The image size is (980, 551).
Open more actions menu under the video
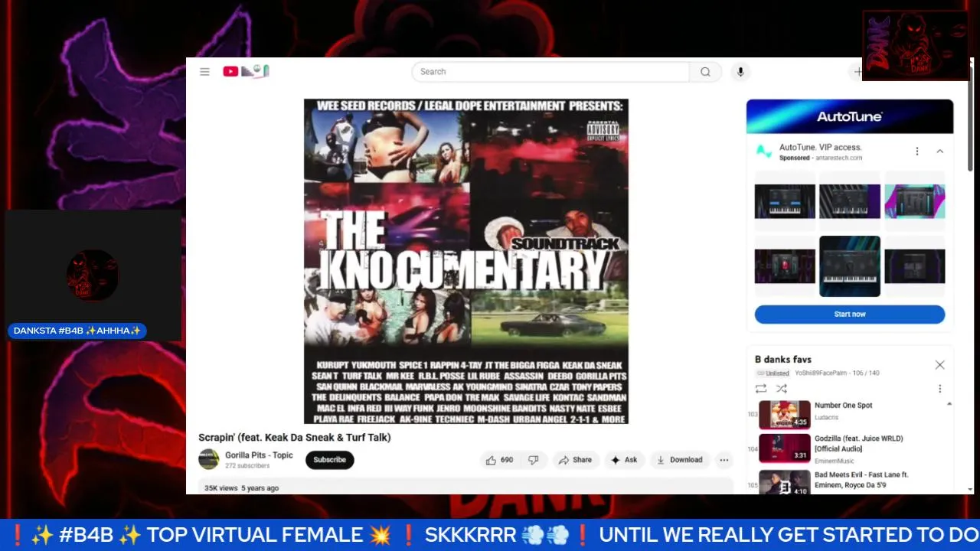(724, 460)
